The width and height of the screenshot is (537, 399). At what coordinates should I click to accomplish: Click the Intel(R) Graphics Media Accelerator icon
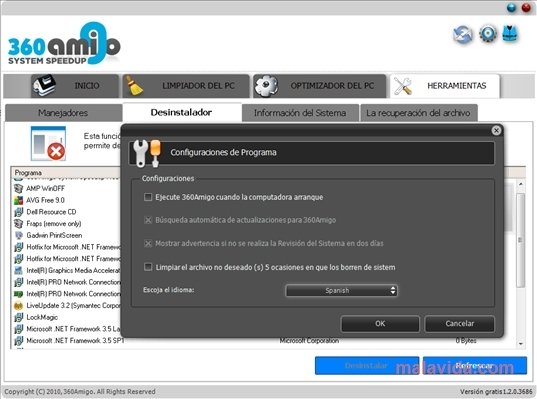18,271
